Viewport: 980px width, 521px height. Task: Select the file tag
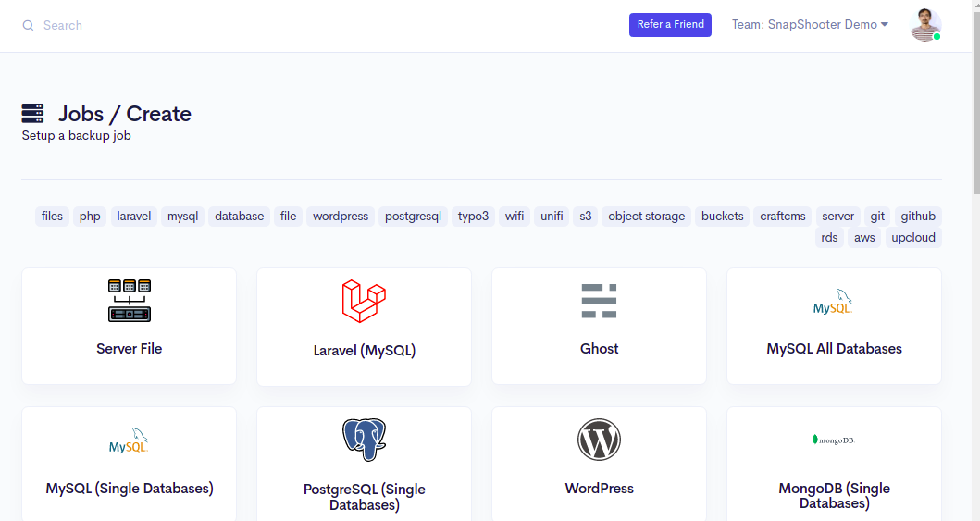coord(288,217)
